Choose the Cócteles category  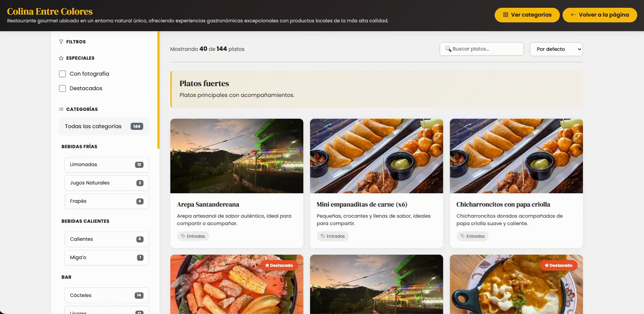107,295
